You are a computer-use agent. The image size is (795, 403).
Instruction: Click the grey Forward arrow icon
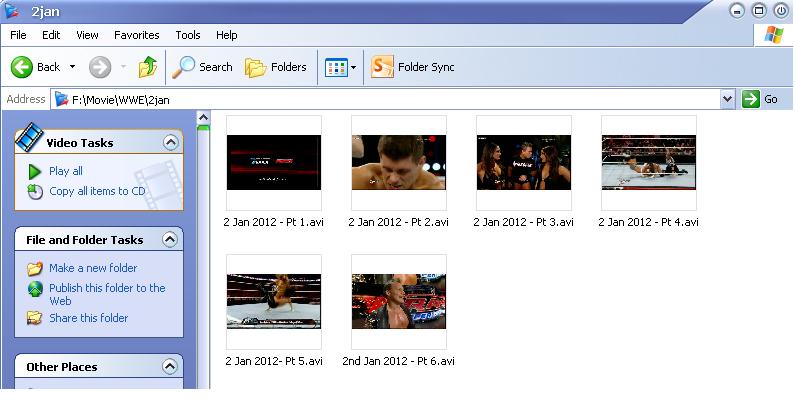(x=100, y=67)
